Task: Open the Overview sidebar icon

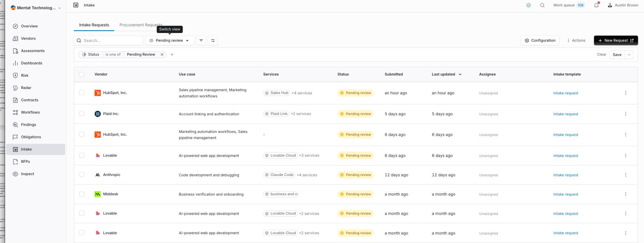Action: [15, 26]
